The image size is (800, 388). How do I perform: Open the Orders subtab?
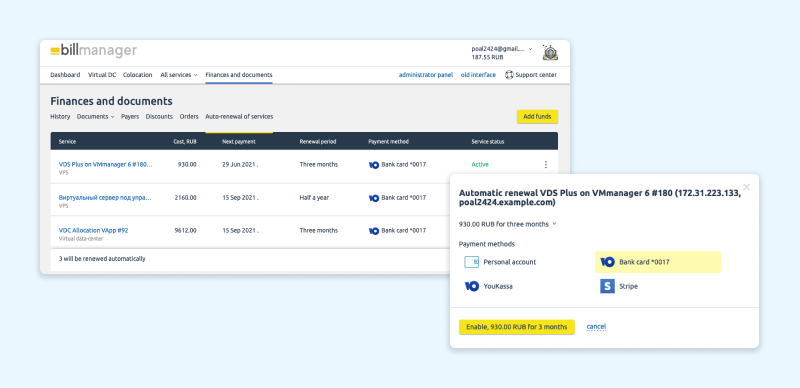click(x=189, y=116)
